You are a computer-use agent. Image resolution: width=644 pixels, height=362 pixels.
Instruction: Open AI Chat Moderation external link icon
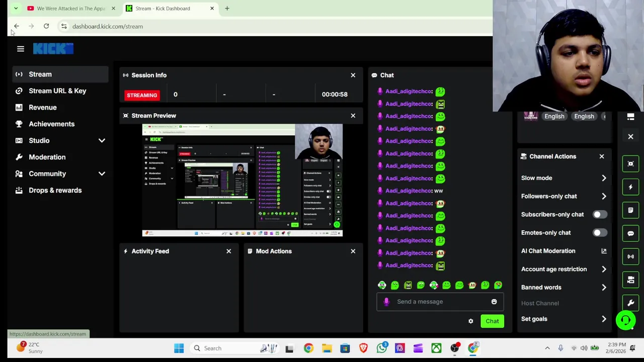coord(604,251)
